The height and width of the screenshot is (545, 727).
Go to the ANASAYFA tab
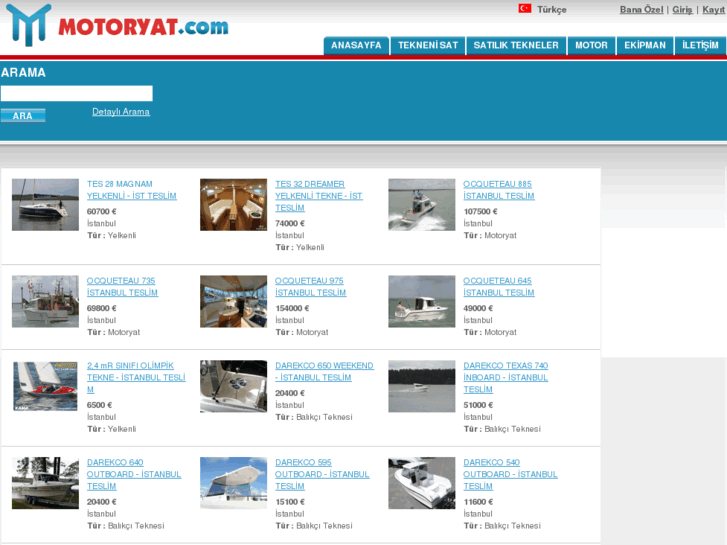356,46
